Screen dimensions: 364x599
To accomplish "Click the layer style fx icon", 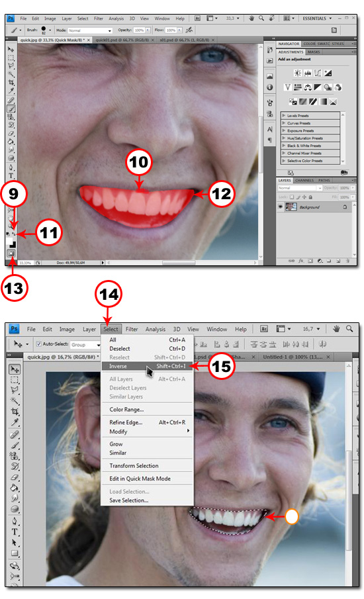I will click(301, 261).
